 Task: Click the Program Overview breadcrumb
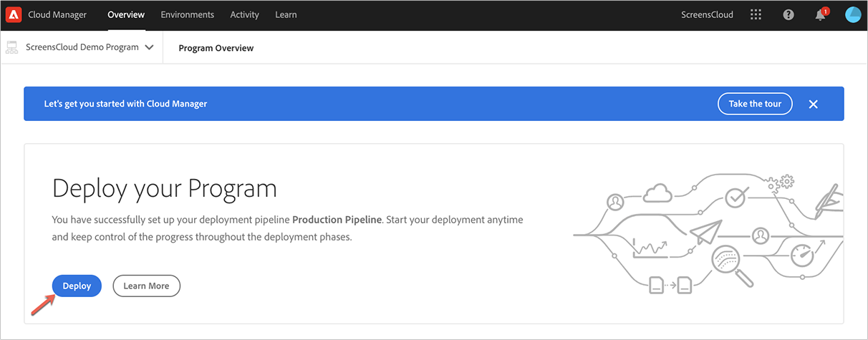pos(216,48)
